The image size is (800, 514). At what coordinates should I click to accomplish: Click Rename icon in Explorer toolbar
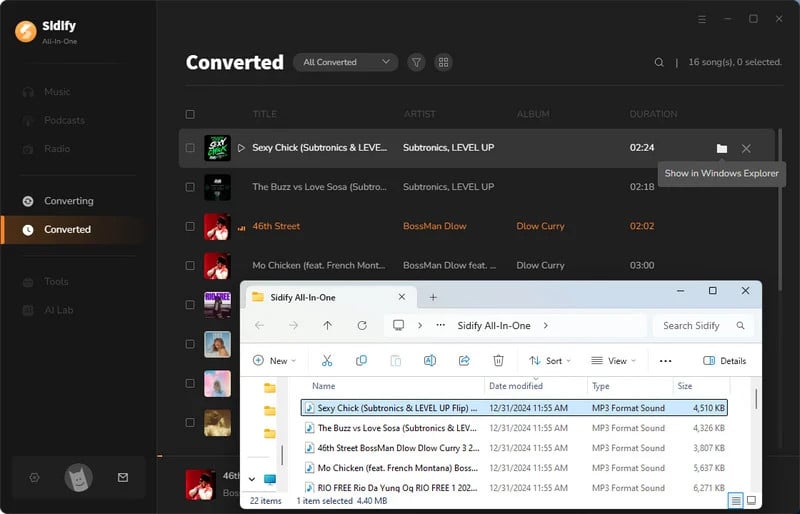(430, 361)
